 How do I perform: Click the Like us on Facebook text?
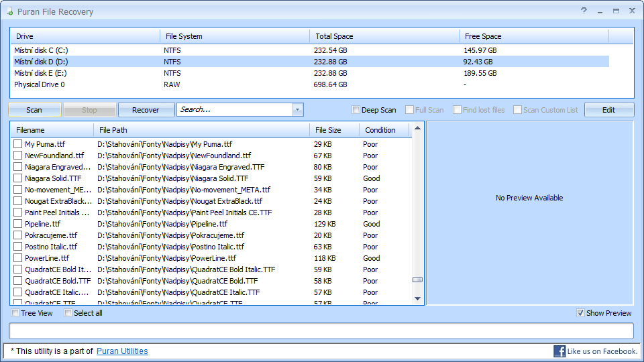(x=602, y=351)
